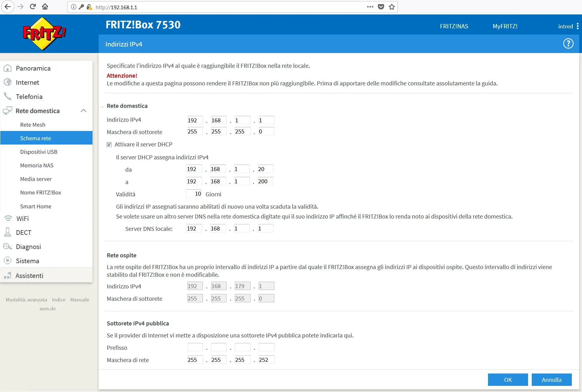The image size is (582, 392).
Task: Open the Manuale link
Action: click(80, 300)
